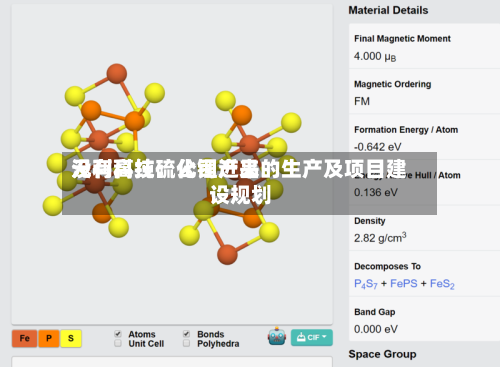Uncheck the Bonds checkbox
This screenshot has height=367, width=500.
pos(187,334)
